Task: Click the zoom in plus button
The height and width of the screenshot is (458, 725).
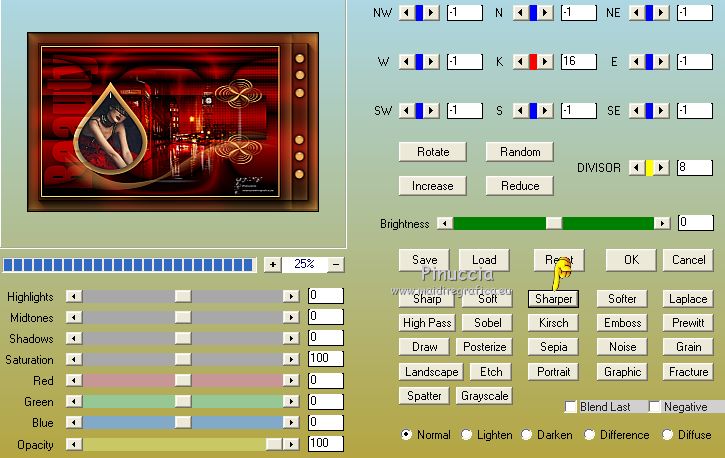Action: [272, 265]
